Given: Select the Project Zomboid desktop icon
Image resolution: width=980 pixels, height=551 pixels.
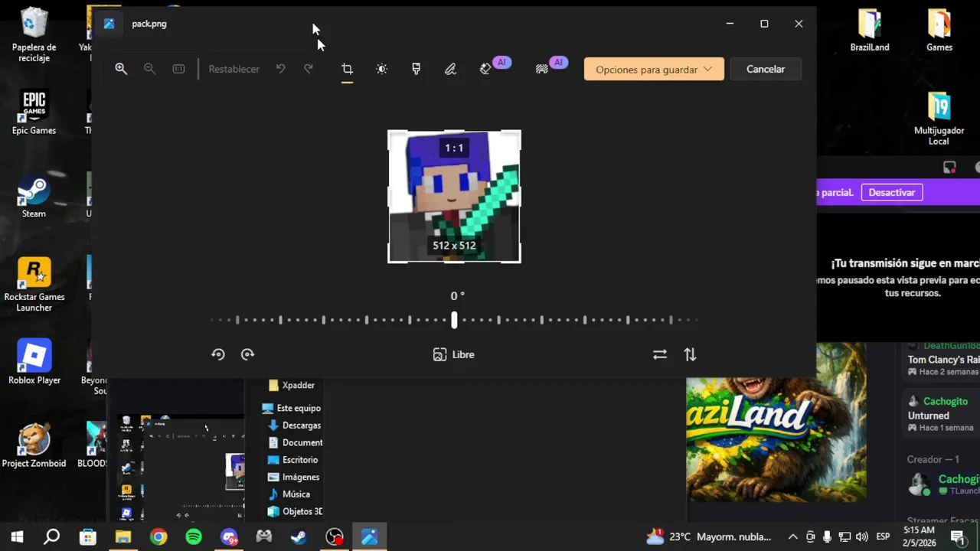Looking at the screenshot, I should tap(34, 445).
